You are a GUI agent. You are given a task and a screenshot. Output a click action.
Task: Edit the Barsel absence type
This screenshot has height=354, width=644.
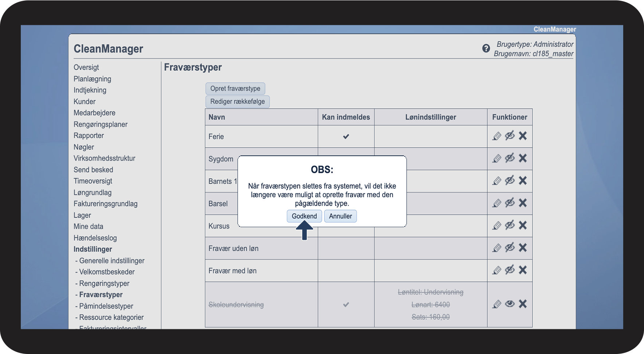click(x=497, y=203)
